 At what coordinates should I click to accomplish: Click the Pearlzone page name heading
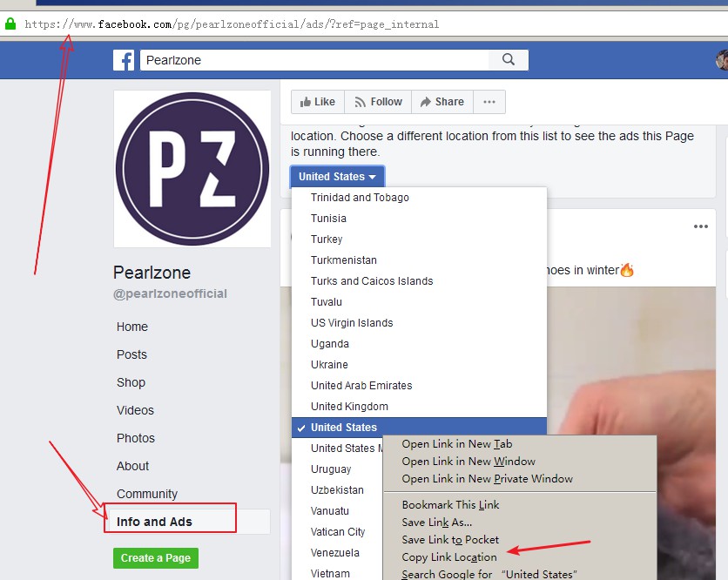pos(152,272)
